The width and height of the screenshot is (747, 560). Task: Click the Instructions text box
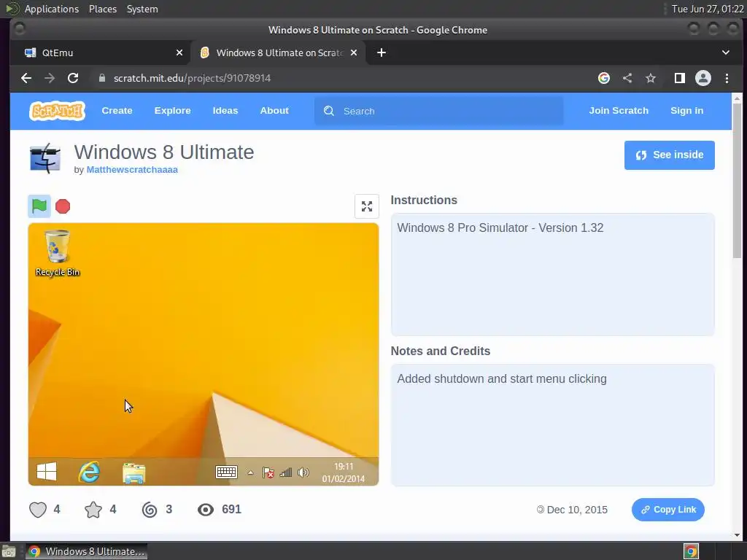pos(553,274)
